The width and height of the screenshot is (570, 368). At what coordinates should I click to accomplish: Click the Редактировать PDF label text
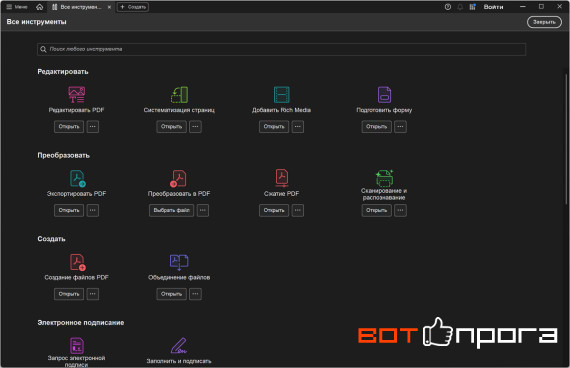(x=76, y=110)
